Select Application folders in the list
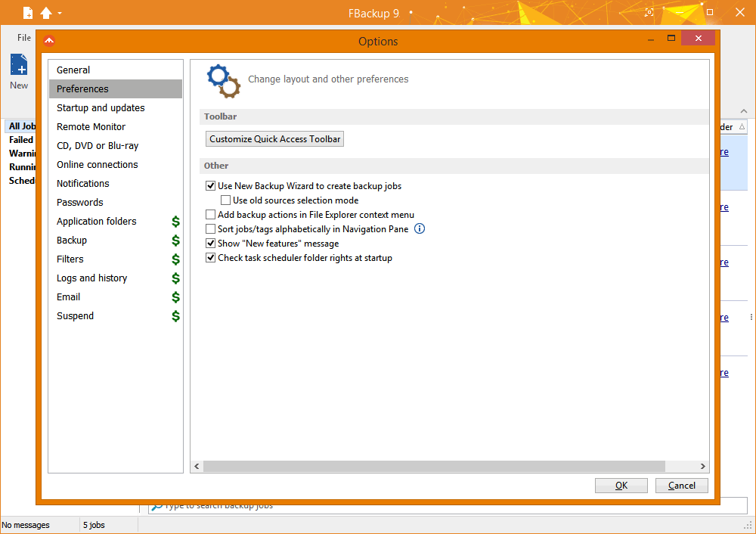The height and width of the screenshot is (534, 756). pyautogui.click(x=116, y=222)
